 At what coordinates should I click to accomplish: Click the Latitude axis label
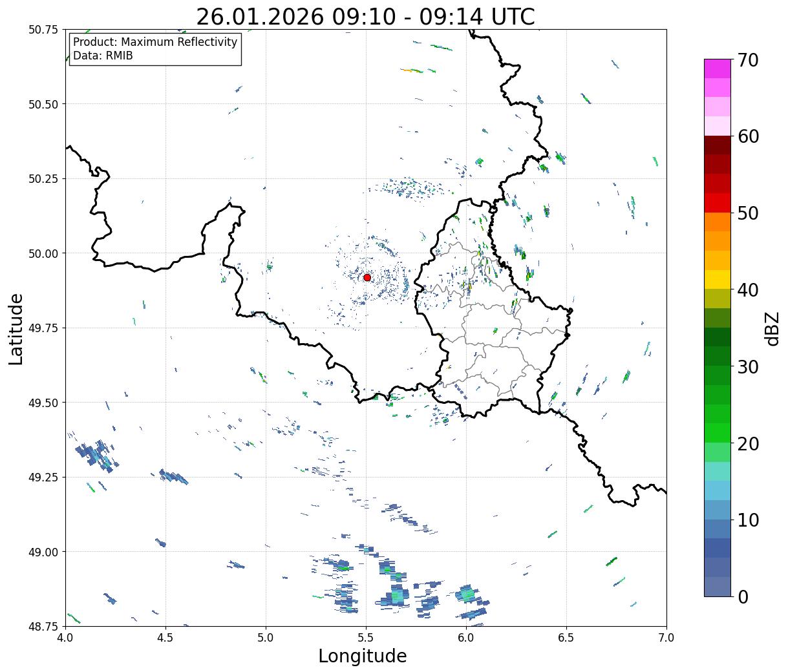click(x=16, y=328)
